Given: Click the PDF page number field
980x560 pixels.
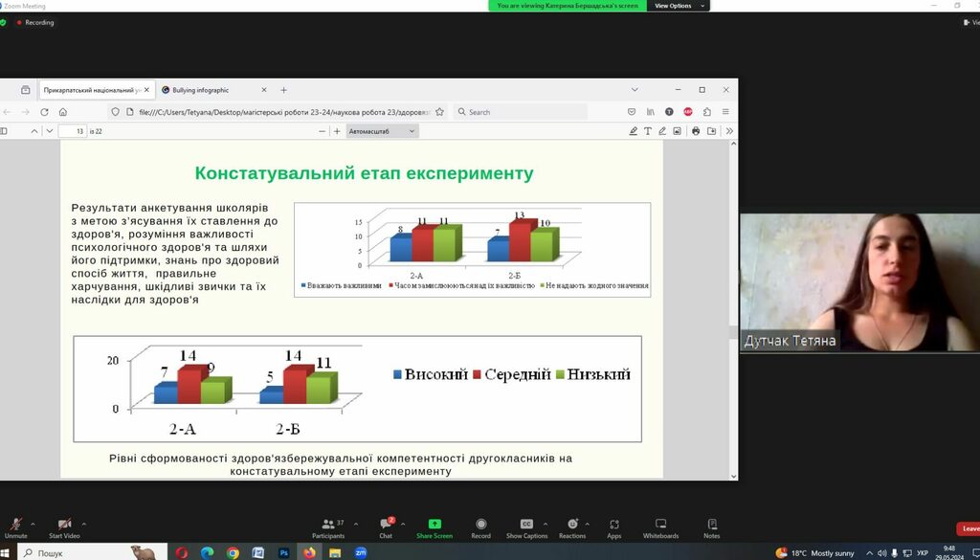Looking at the screenshot, I should [73, 131].
